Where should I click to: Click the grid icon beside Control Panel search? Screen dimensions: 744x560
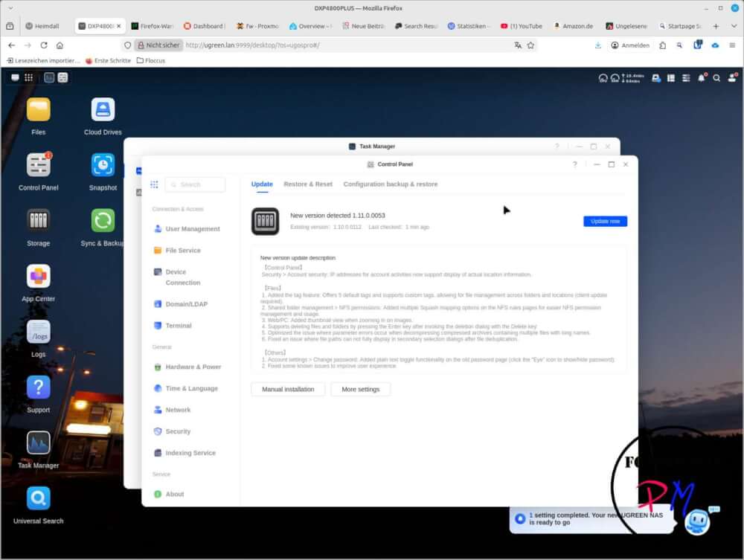point(154,184)
